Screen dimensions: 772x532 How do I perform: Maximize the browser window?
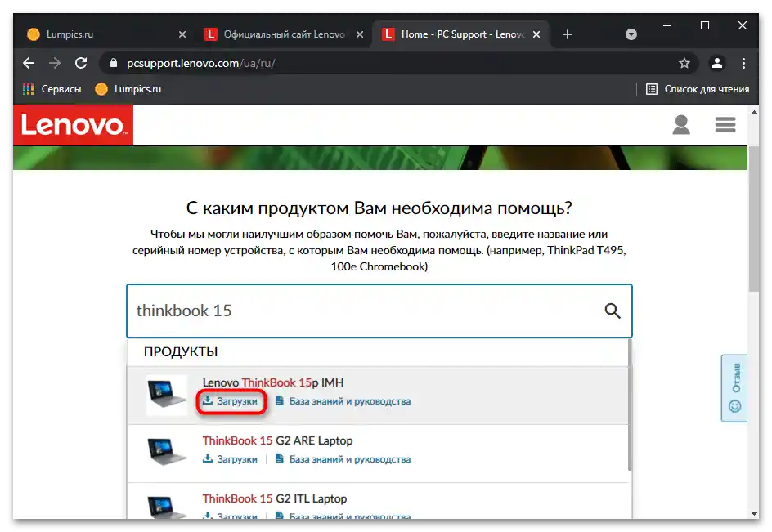click(705, 25)
